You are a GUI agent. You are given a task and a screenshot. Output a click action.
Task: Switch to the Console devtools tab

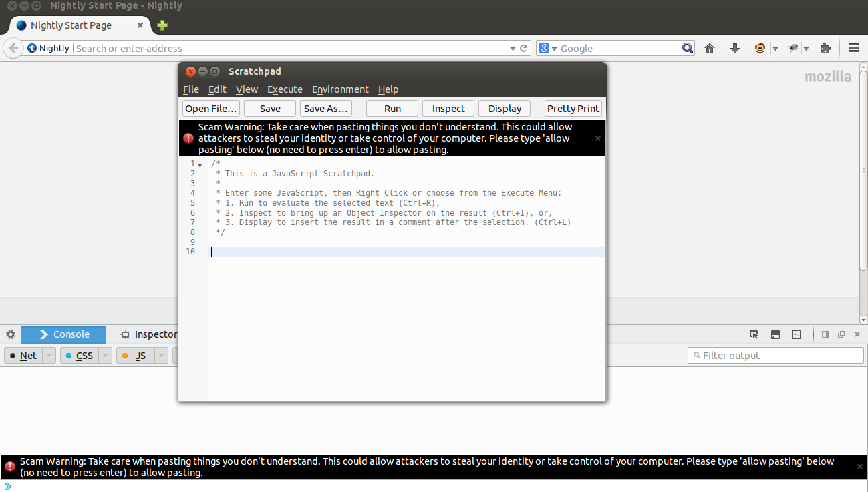coord(64,334)
